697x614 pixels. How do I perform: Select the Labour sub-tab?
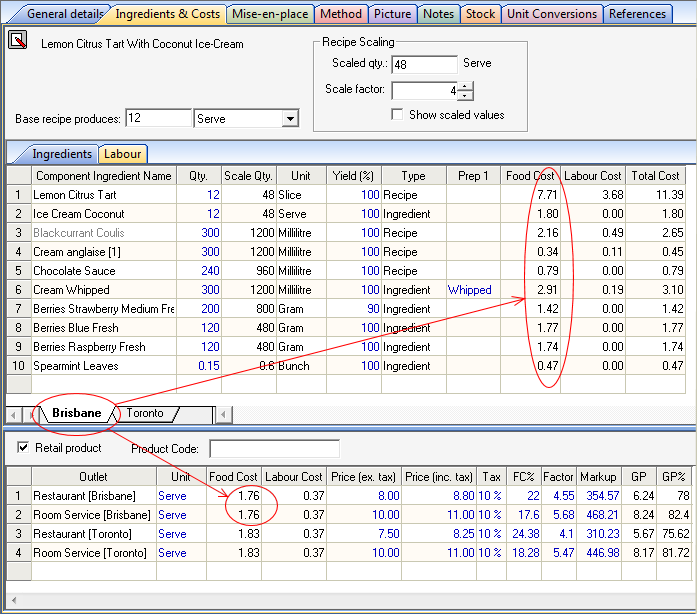point(122,154)
